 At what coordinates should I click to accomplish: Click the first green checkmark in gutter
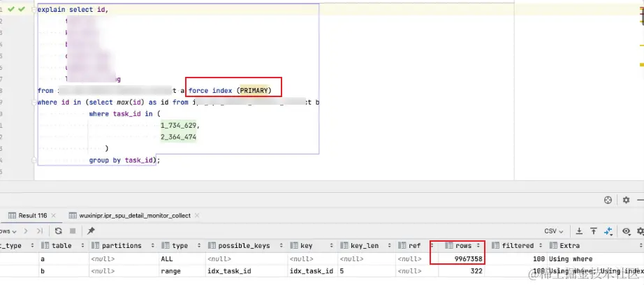(x=11, y=9)
